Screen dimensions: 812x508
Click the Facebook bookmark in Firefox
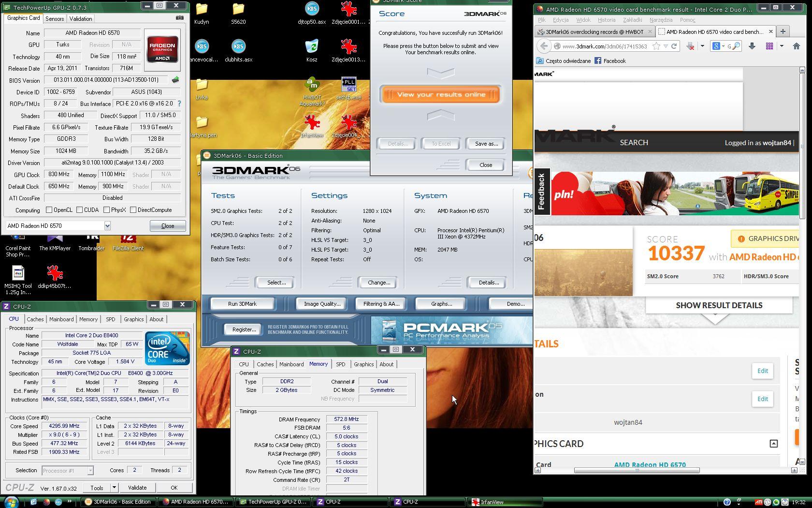(x=610, y=61)
